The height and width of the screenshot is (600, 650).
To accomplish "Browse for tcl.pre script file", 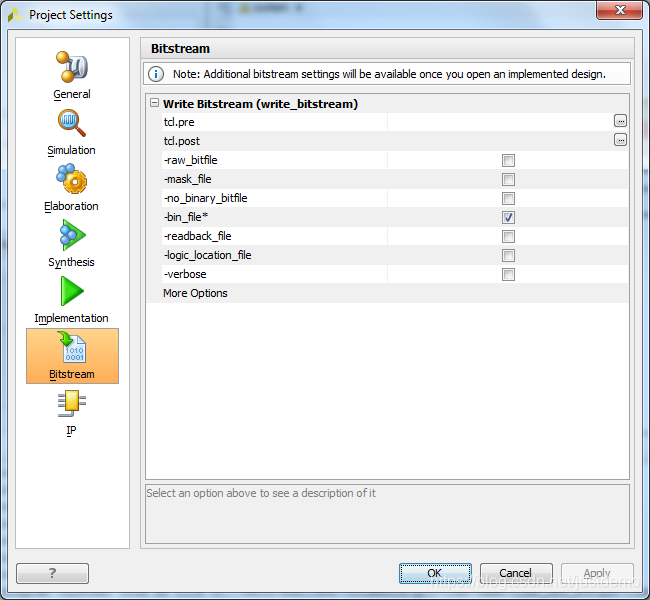I will (x=620, y=121).
